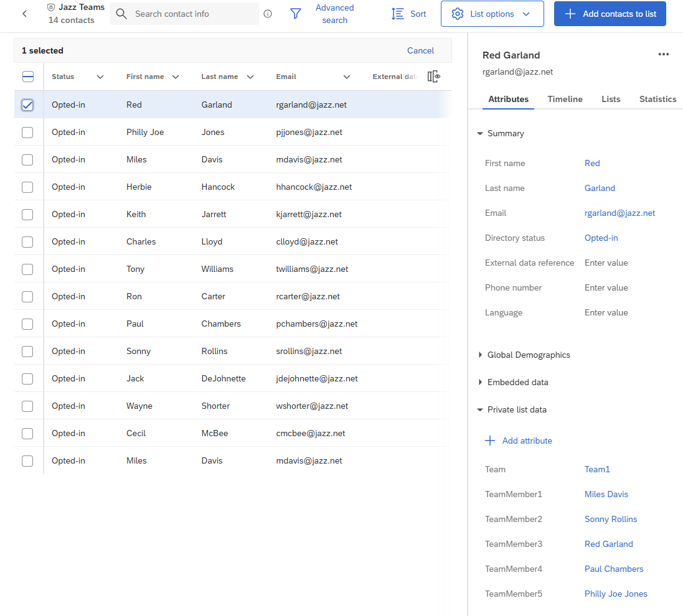Edit TeamMember2 value Sonny Rollins
The width and height of the screenshot is (683, 616).
[x=611, y=519]
